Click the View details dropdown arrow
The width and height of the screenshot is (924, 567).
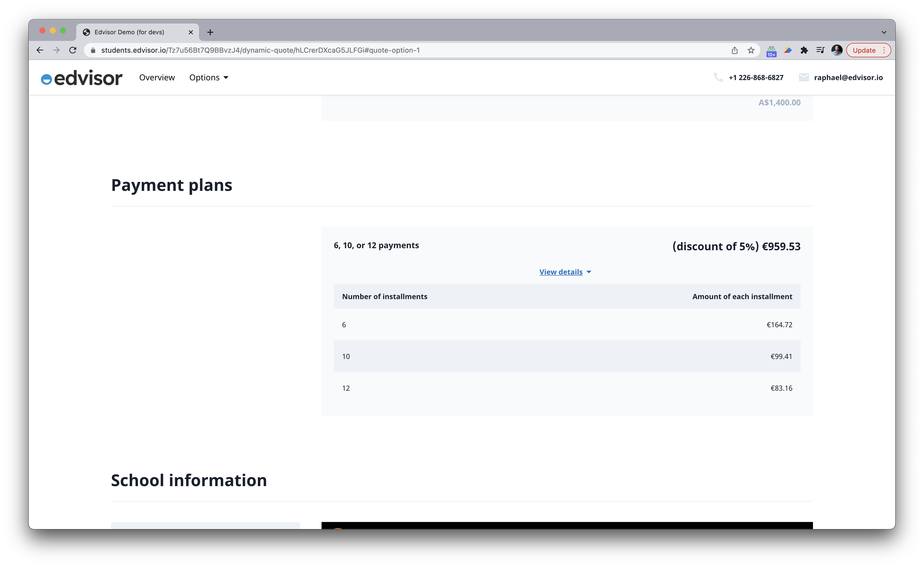click(589, 272)
